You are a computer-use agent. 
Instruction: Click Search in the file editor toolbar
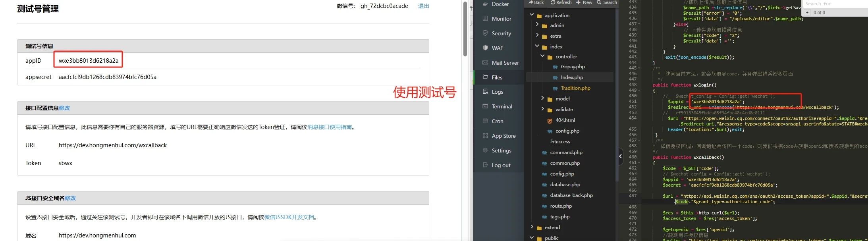(607, 2)
